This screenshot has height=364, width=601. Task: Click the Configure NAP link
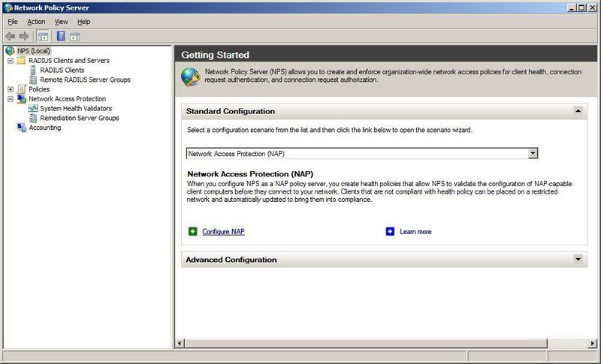click(x=223, y=232)
